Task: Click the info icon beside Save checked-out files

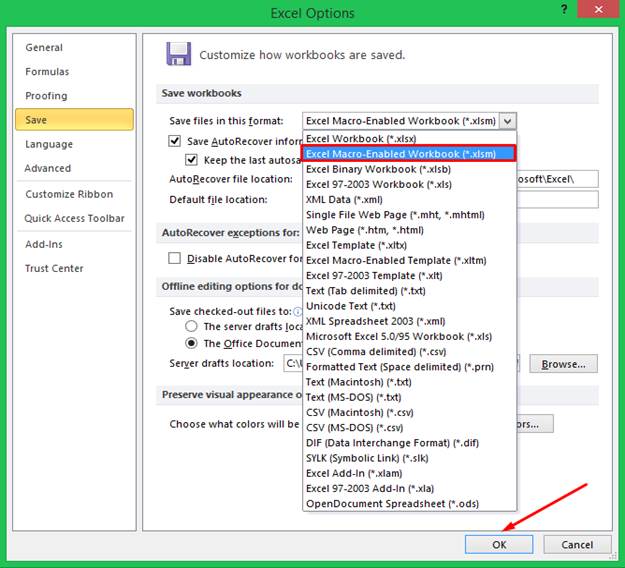Action: coord(298,312)
